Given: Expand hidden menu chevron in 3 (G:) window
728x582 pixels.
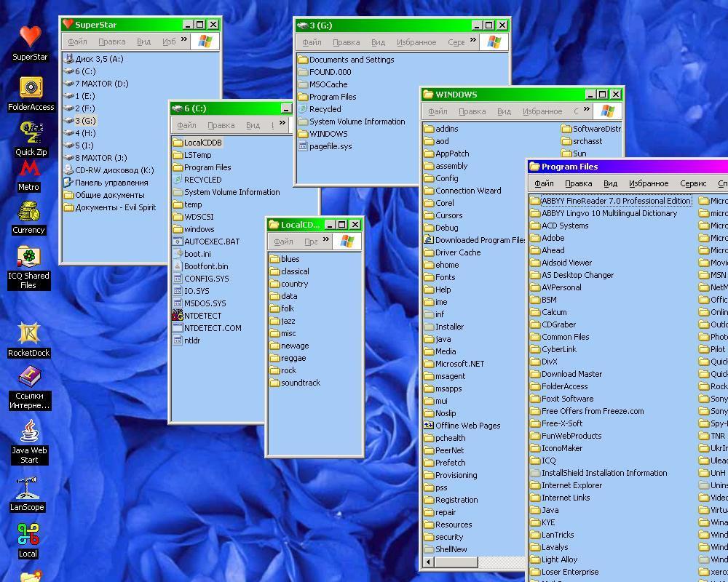Looking at the screenshot, I should [x=473, y=41].
